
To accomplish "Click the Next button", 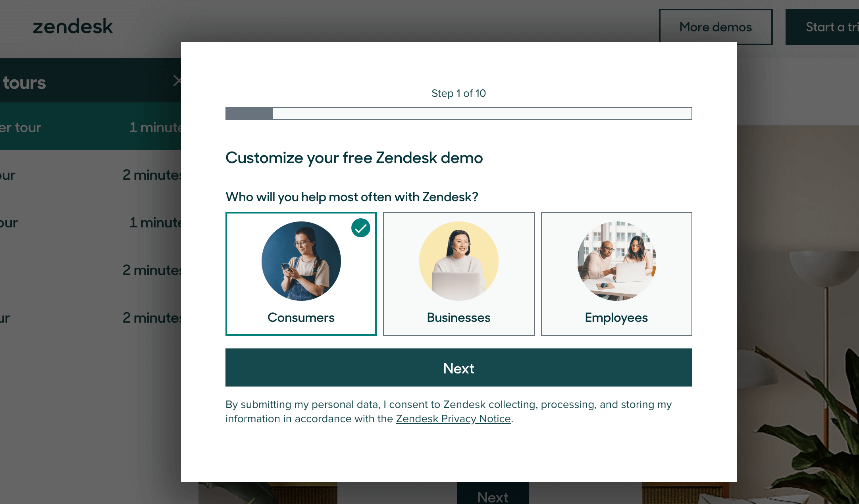I will tap(458, 367).
